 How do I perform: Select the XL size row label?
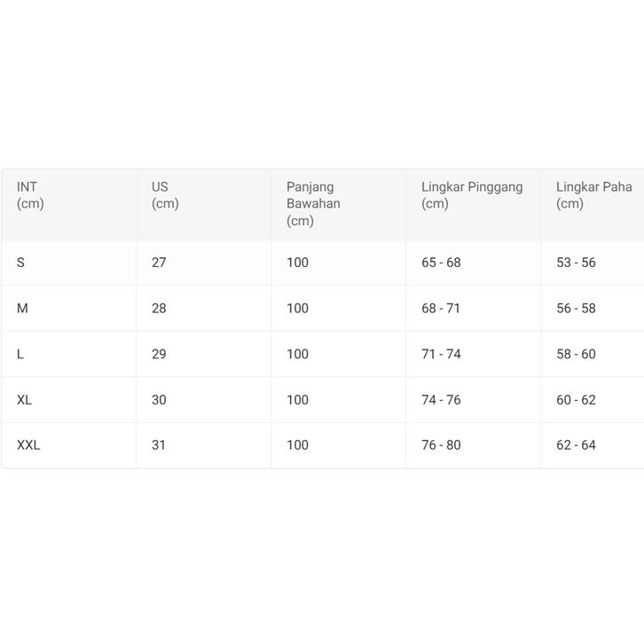click(25, 400)
